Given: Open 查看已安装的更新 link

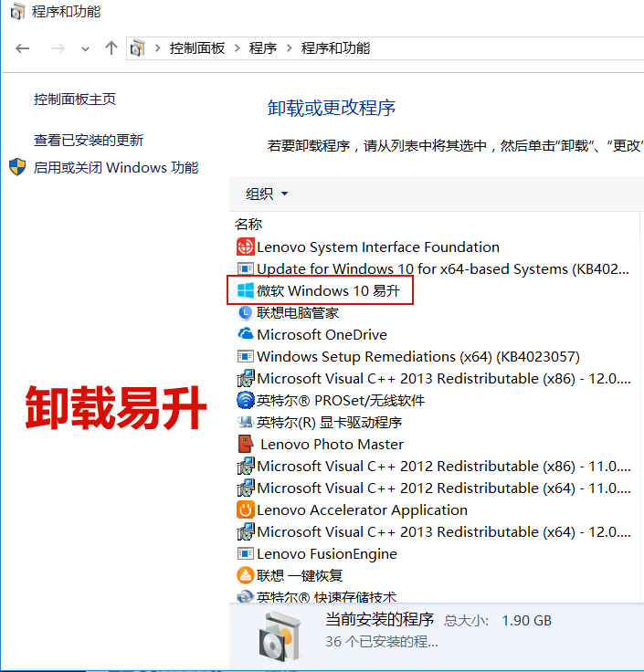Looking at the screenshot, I should [x=89, y=140].
